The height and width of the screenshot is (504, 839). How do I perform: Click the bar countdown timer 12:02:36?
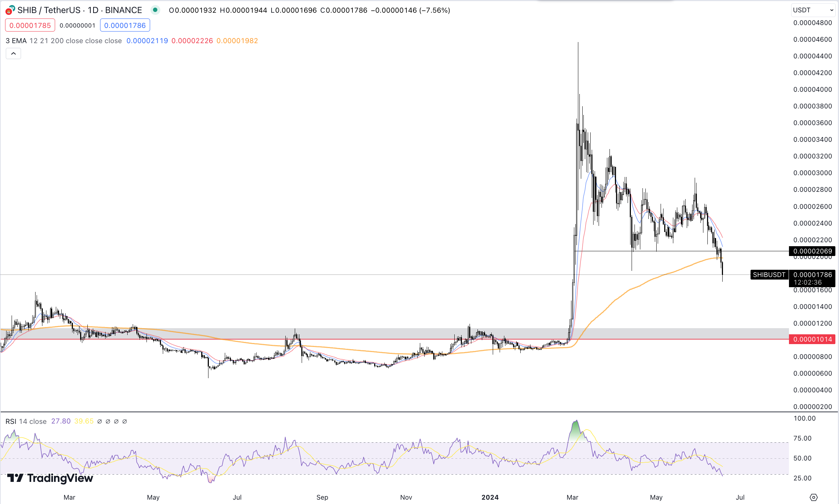click(807, 282)
